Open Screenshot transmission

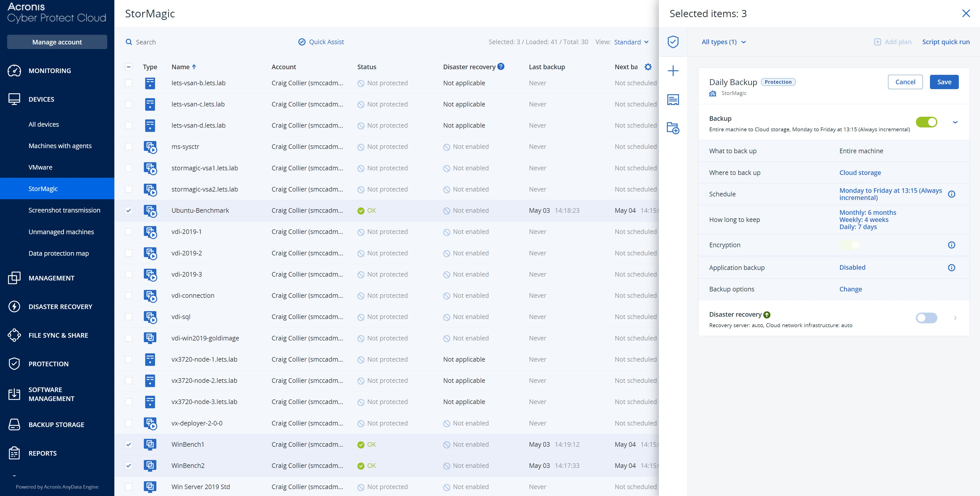[x=64, y=210]
